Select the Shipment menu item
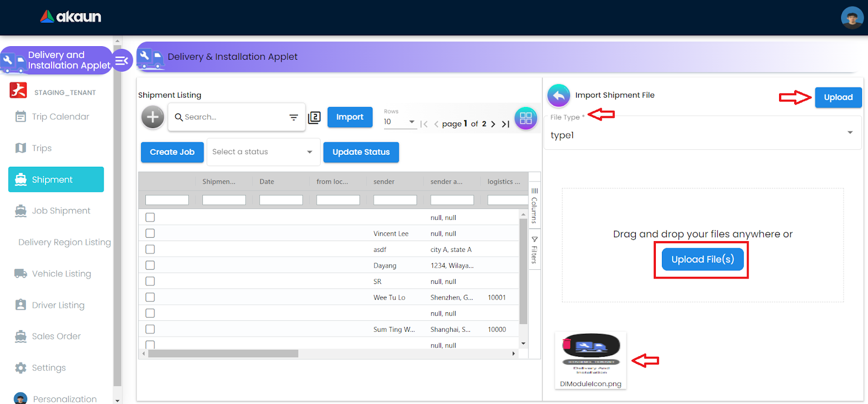The width and height of the screenshot is (868, 404). pos(56,179)
